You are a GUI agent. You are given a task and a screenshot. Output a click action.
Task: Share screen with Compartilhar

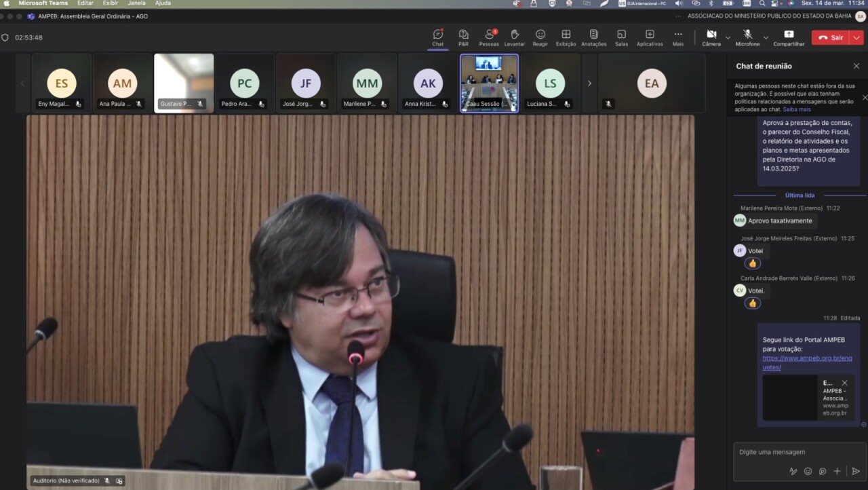point(789,37)
